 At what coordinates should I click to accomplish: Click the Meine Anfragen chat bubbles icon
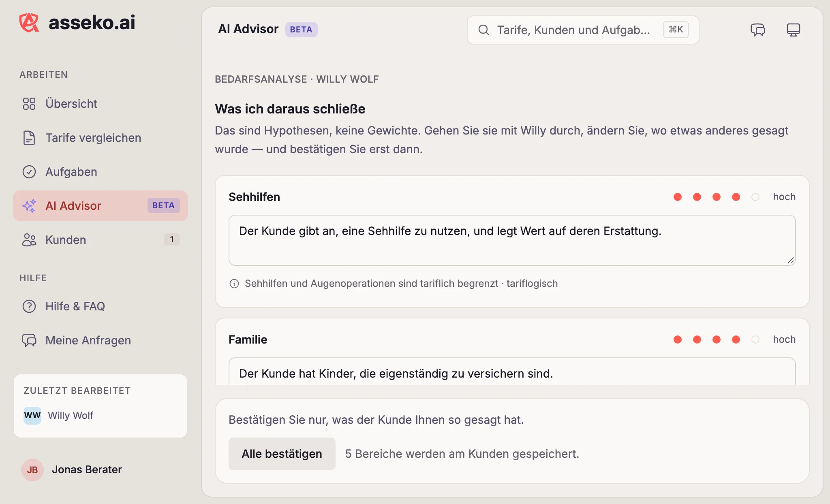point(29,340)
